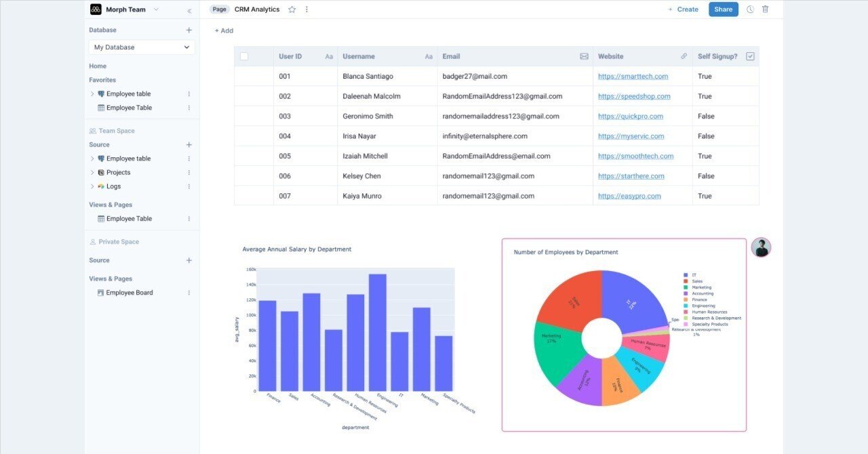Open the My Database dropdown

pos(142,47)
